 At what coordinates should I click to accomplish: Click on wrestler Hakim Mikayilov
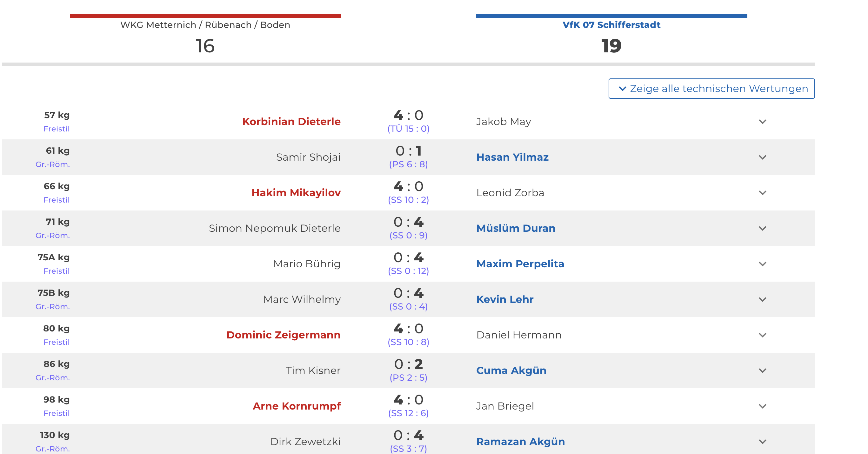[296, 193]
